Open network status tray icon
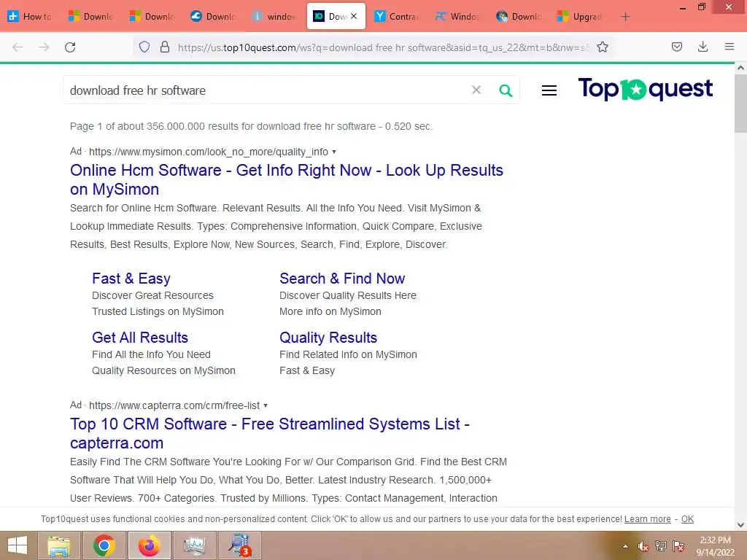 [x=661, y=546]
